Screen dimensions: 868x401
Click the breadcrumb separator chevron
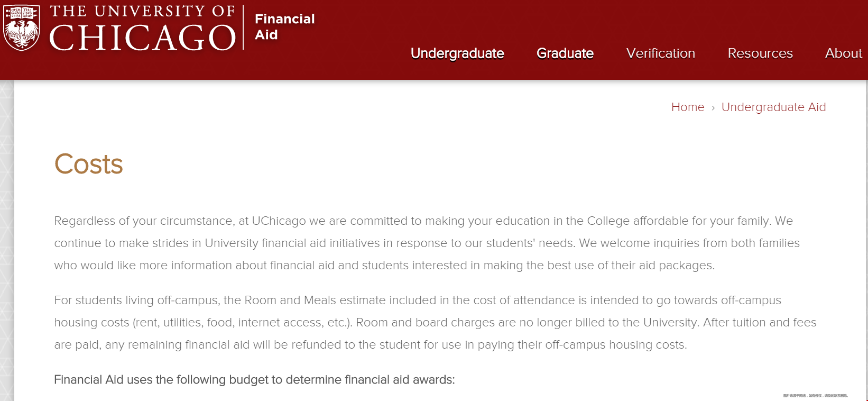coord(713,108)
